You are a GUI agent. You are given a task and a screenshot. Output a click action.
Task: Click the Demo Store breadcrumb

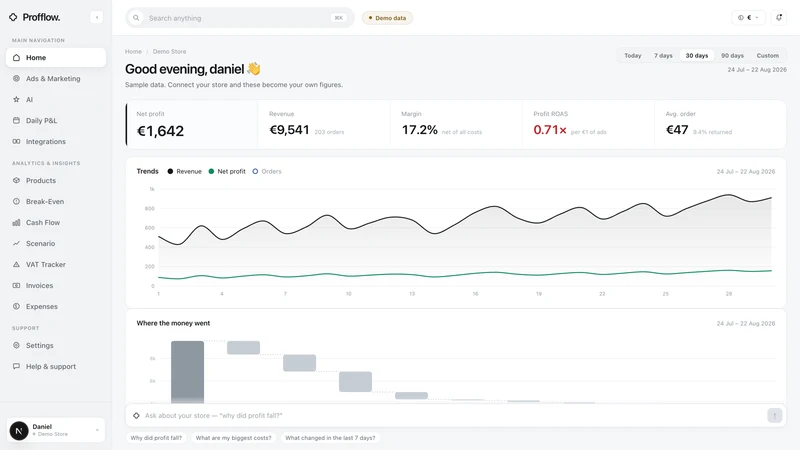click(x=169, y=52)
